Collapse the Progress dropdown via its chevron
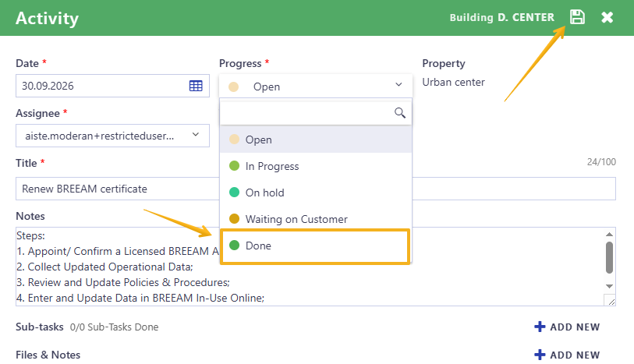Image resolution: width=634 pixels, height=364 pixels. [398, 84]
